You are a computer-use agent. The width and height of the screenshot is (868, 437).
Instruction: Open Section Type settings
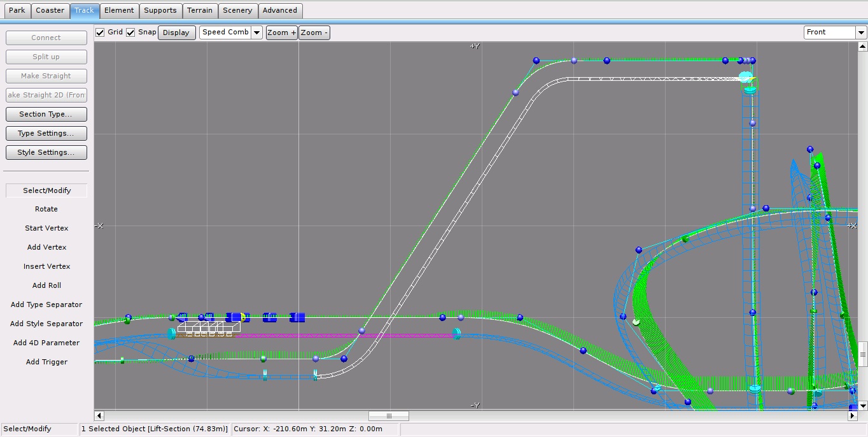pyautogui.click(x=46, y=114)
